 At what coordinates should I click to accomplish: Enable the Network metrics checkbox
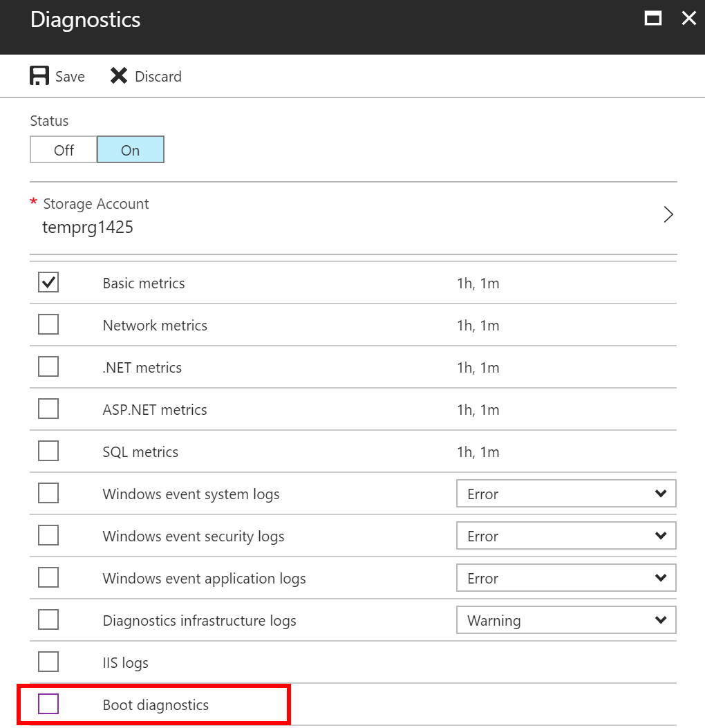[x=48, y=325]
